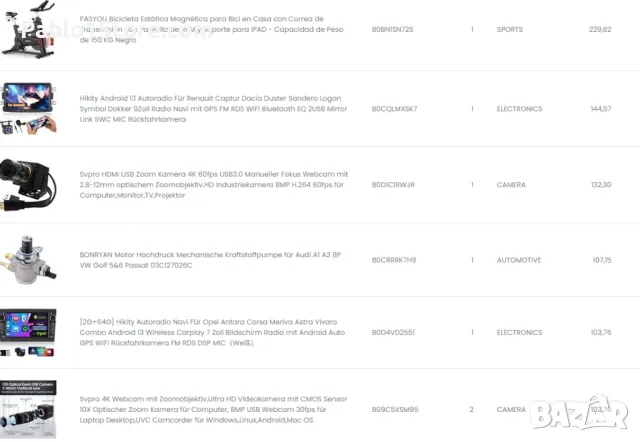The image size is (640, 442).
Task: Click the [2G+64G] Hikity Autoradio Opel title
Action: click(x=213, y=332)
